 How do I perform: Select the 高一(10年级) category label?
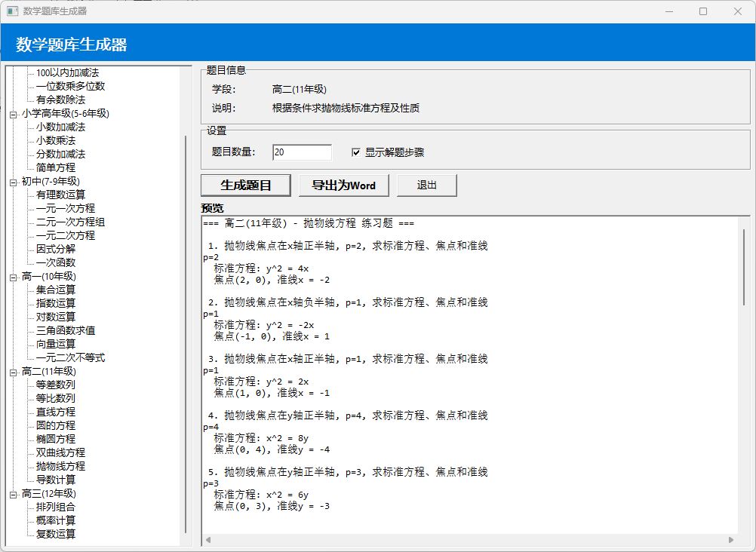pyautogui.click(x=49, y=276)
